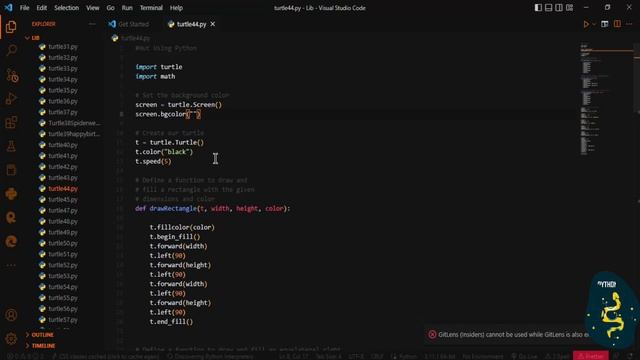Open turtle47.py in the Explorer
640x360 pixels.
(x=63, y=210)
